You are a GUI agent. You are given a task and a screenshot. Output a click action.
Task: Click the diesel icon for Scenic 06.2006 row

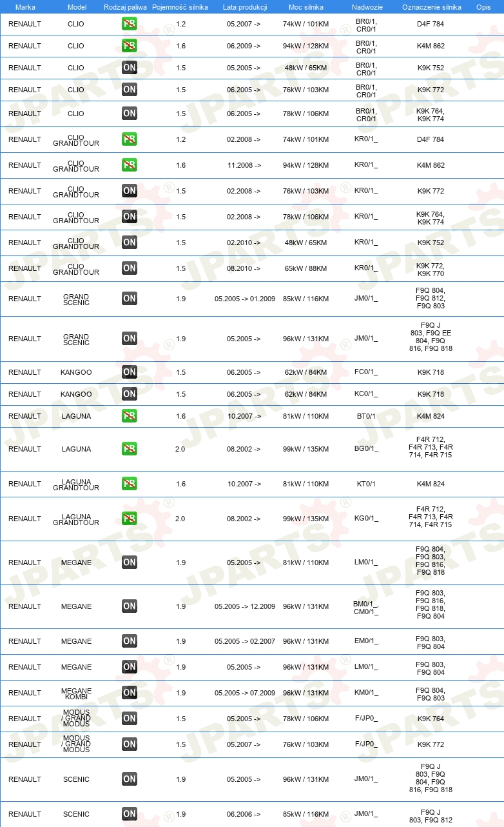(129, 814)
